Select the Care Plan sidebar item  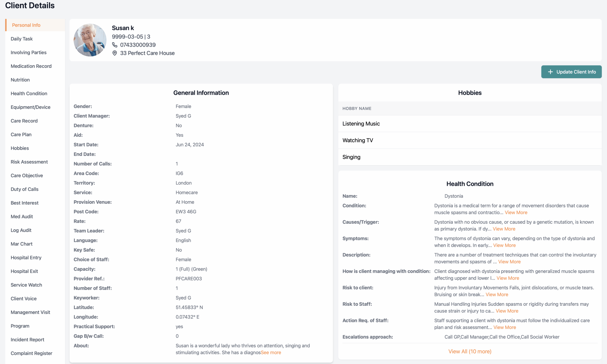pos(21,135)
